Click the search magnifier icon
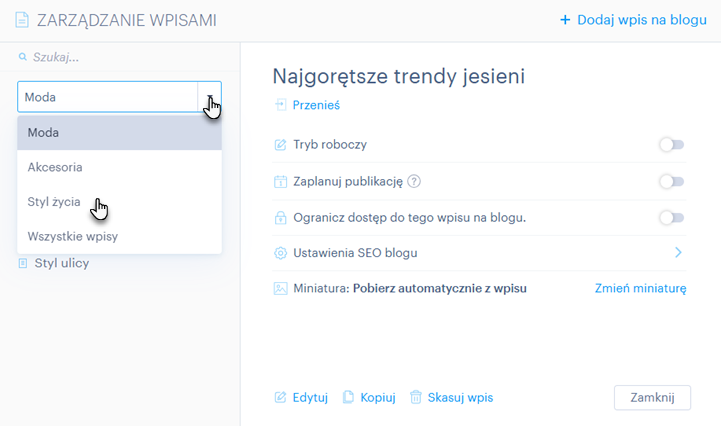721x426 pixels. (22, 57)
